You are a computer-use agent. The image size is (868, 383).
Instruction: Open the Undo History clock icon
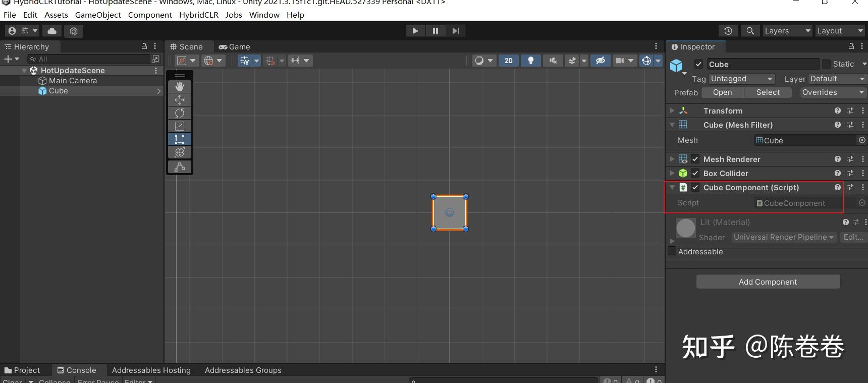[728, 31]
